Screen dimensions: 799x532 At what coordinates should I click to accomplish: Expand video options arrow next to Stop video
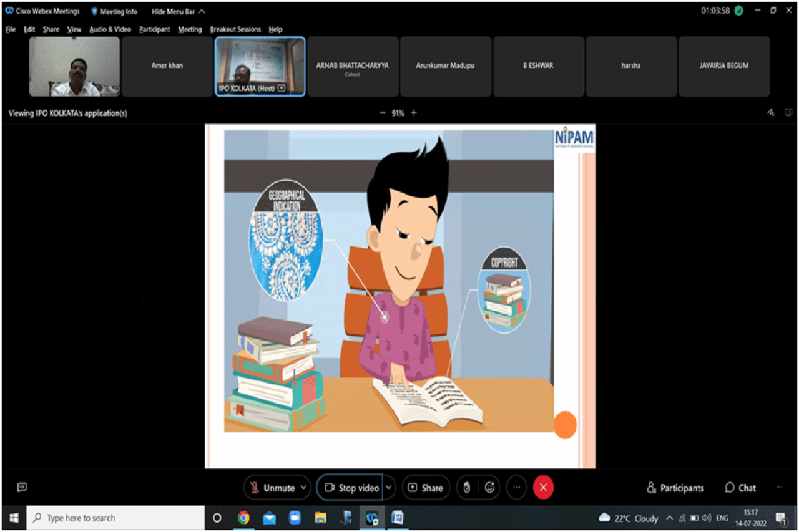(x=389, y=488)
